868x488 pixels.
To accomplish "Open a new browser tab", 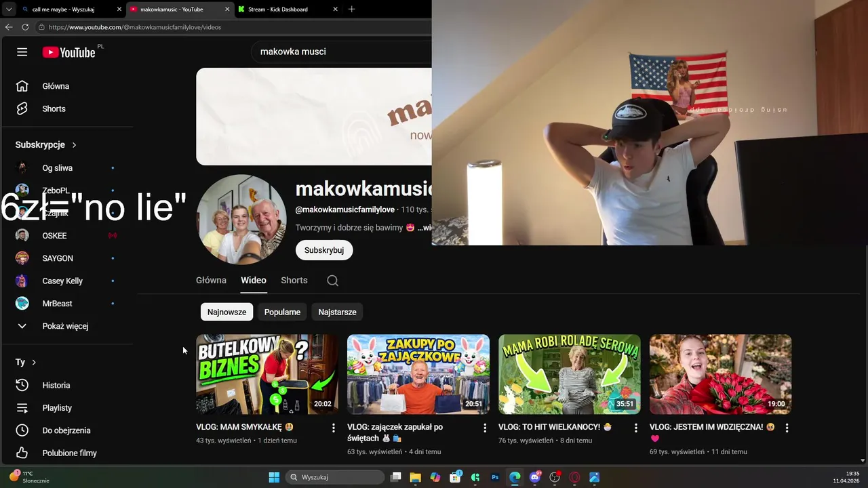I will (351, 9).
